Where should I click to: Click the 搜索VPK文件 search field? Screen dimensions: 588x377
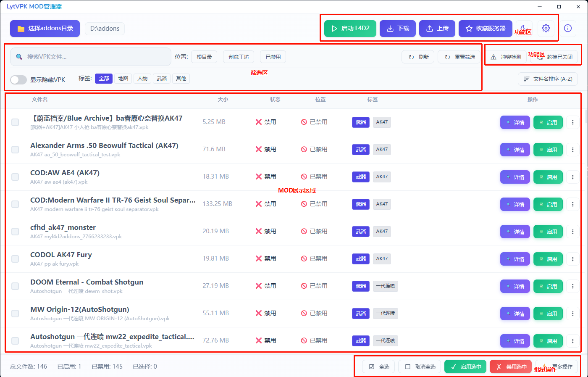pyautogui.click(x=90, y=57)
